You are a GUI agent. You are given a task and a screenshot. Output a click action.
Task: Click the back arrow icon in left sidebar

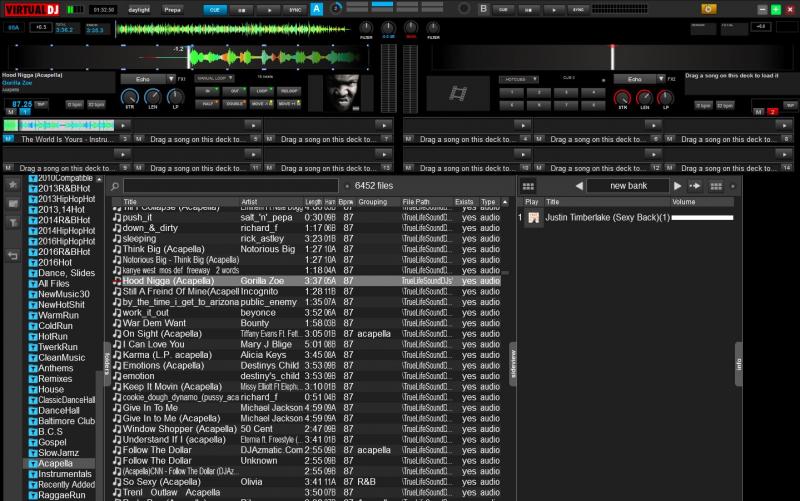[x=13, y=255]
